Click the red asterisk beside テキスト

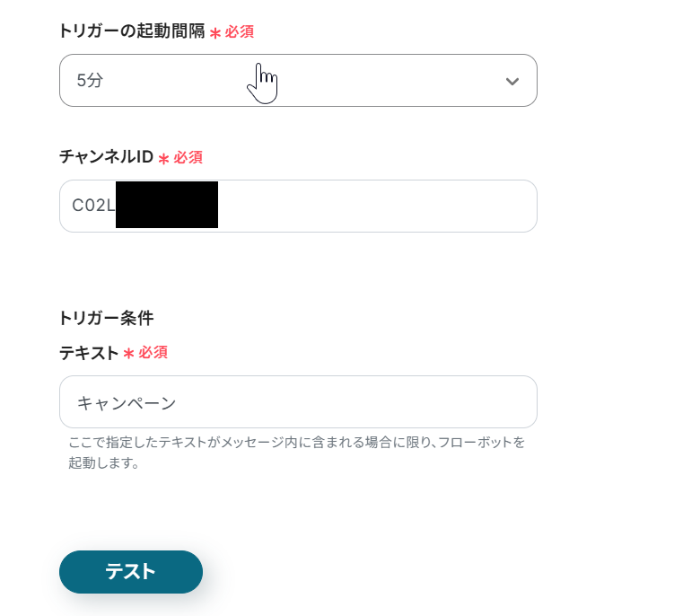(128, 355)
